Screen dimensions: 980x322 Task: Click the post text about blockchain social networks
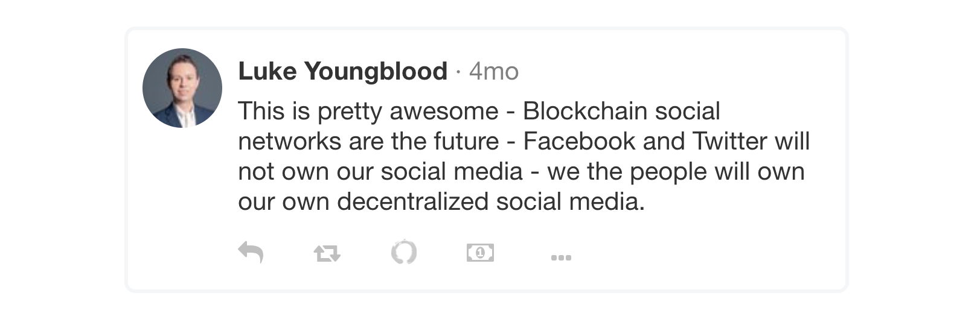tap(524, 156)
